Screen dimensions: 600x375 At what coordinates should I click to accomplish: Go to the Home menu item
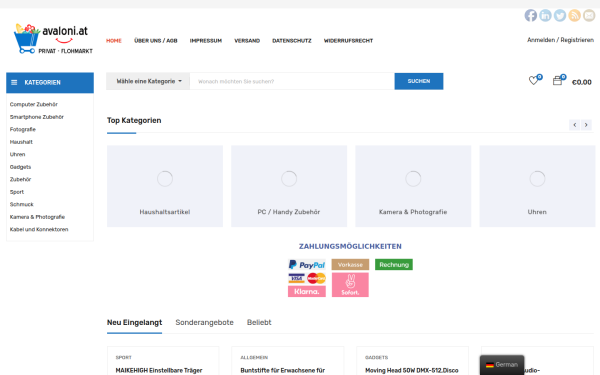114,41
